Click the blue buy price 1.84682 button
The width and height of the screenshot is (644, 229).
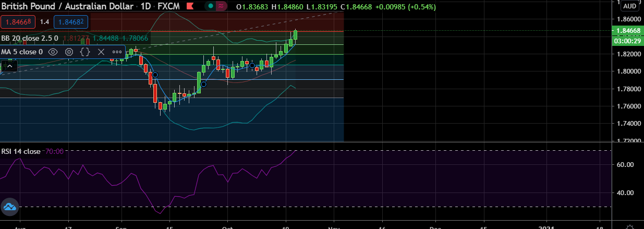point(71,22)
